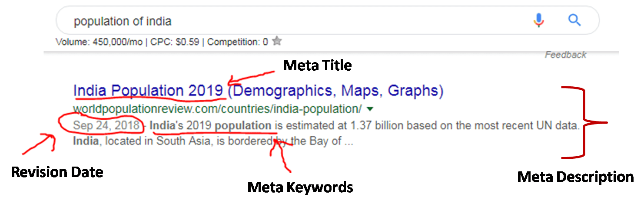Submit the query with the magnifier icon

(574, 20)
